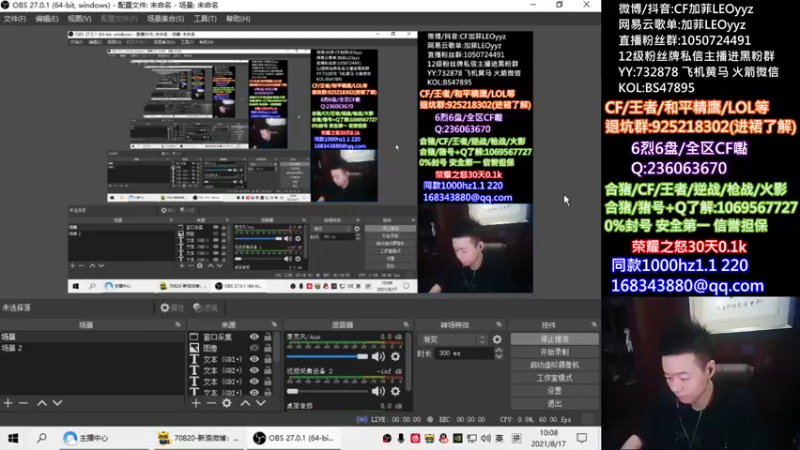
Task: Pop out the 混音器 dock panel
Action: click(x=406, y=324)
